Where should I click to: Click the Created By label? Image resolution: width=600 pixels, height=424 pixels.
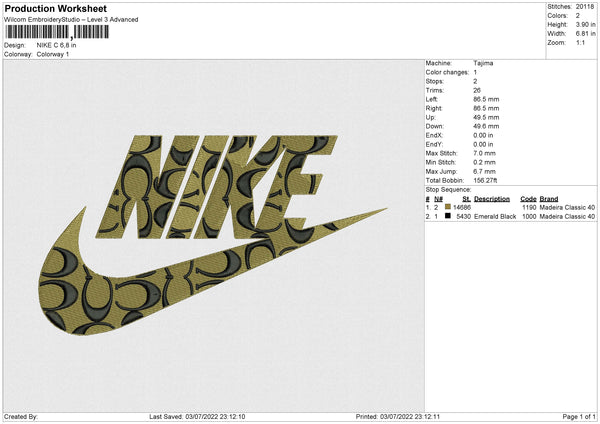21,417
